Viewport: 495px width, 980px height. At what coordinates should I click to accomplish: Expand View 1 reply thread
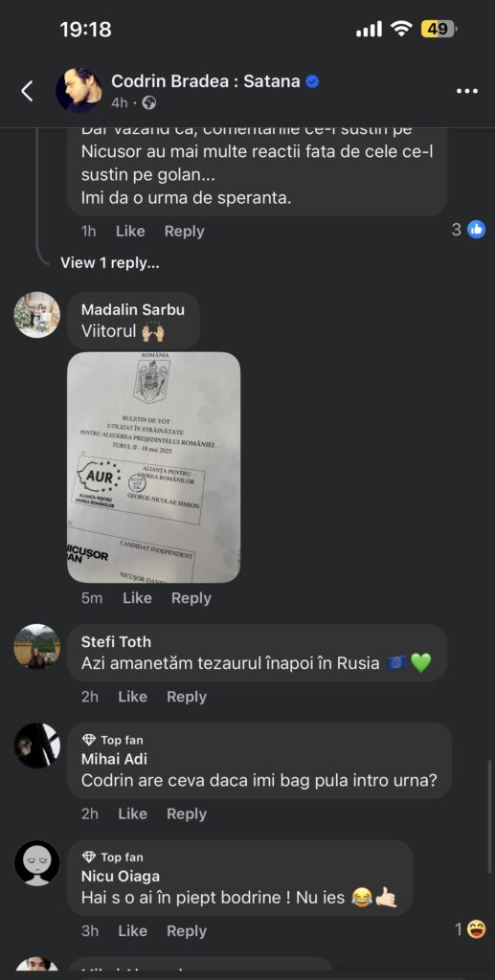click(x=110, y=263)
